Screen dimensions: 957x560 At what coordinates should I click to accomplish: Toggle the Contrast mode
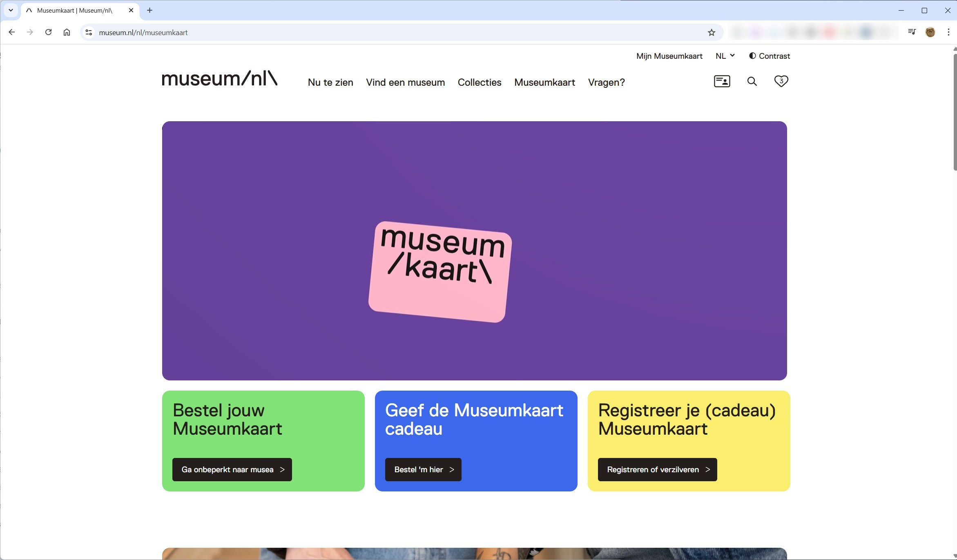770,56
